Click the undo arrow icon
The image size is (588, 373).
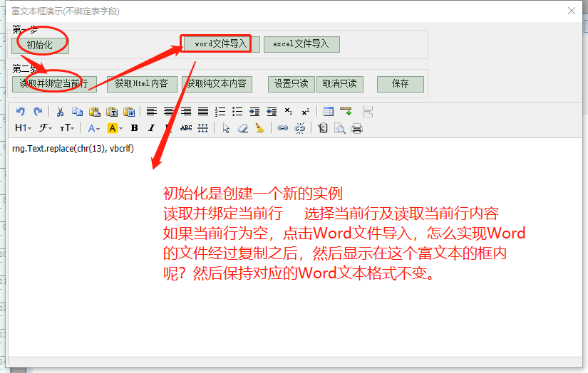pyautogui.click(x=21, y=112)
